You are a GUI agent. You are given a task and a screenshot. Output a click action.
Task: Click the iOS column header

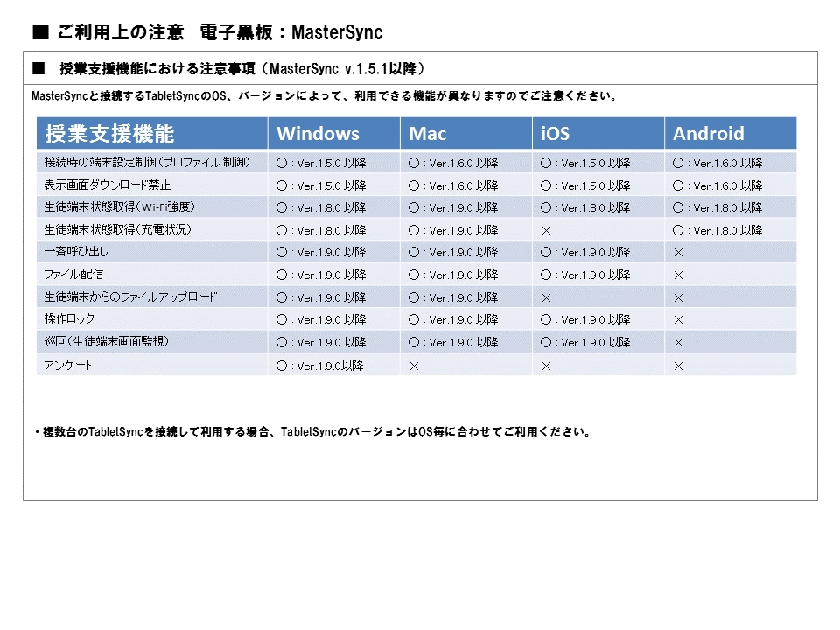[555, 134]
